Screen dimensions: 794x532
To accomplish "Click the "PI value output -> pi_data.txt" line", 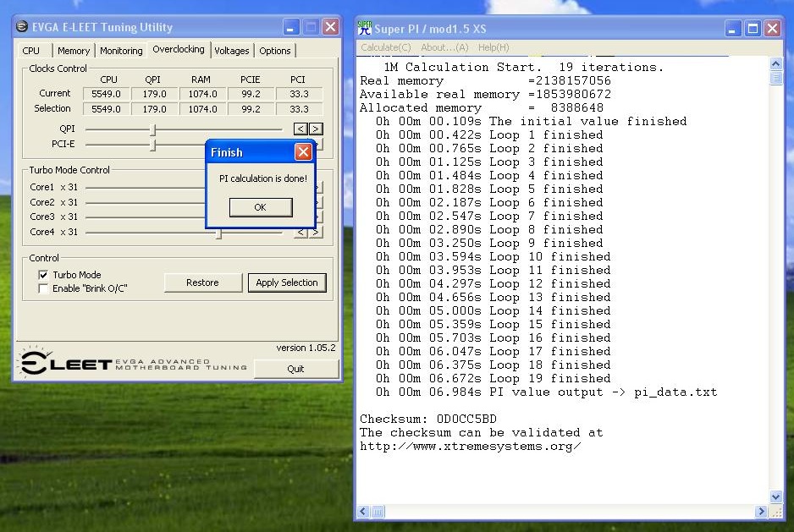I will (x=546, y=392).
